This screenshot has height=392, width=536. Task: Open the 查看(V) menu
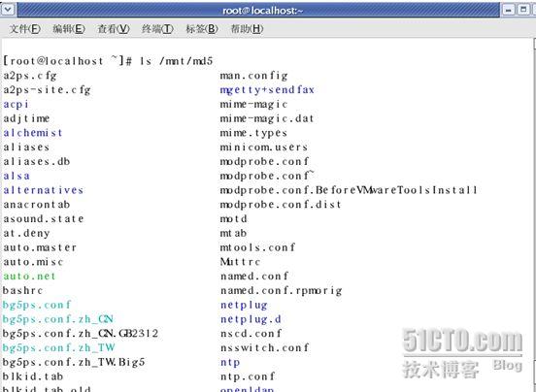(114, 29)
